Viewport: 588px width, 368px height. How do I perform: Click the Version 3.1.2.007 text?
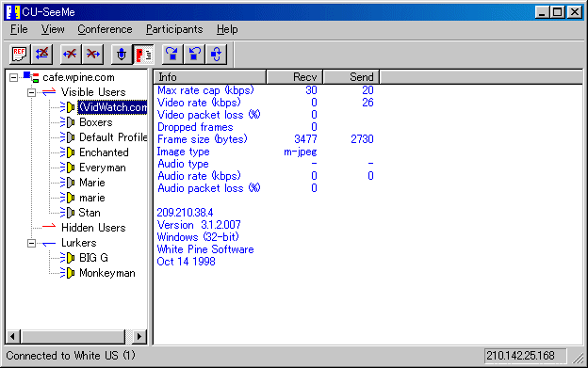199,225
